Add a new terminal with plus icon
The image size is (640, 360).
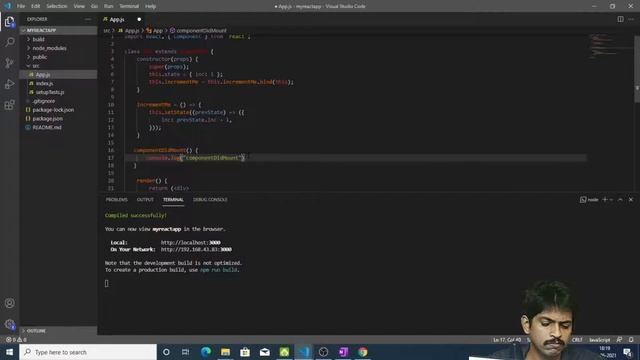pos(604,200)
